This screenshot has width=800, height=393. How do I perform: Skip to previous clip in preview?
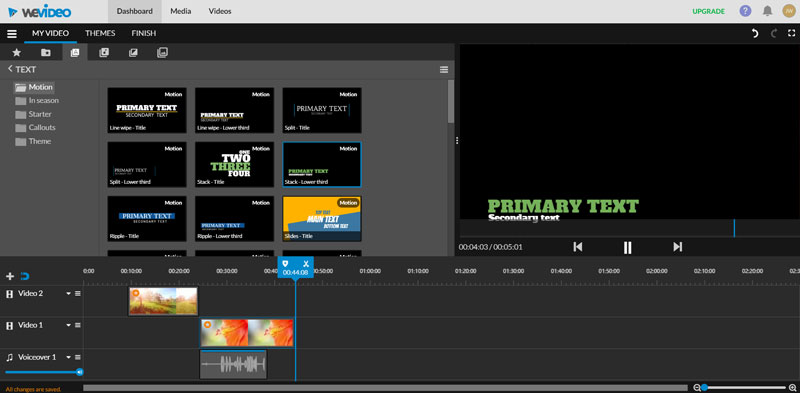click(x=578, y=247)
